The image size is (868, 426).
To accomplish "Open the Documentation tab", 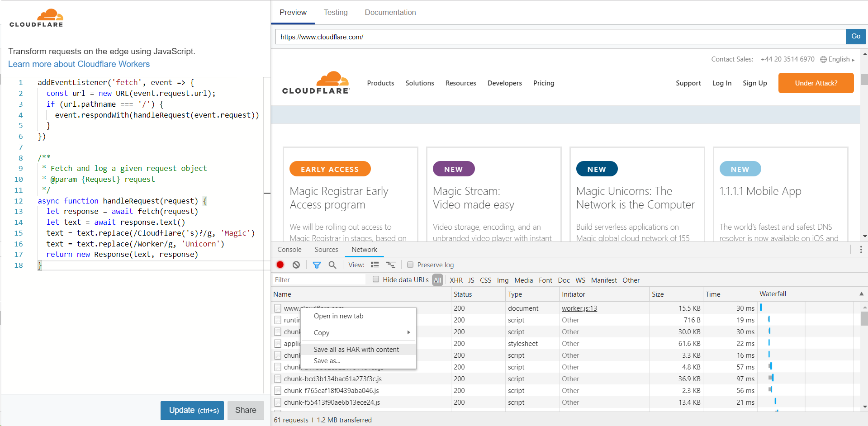I will tap(390, 12).
